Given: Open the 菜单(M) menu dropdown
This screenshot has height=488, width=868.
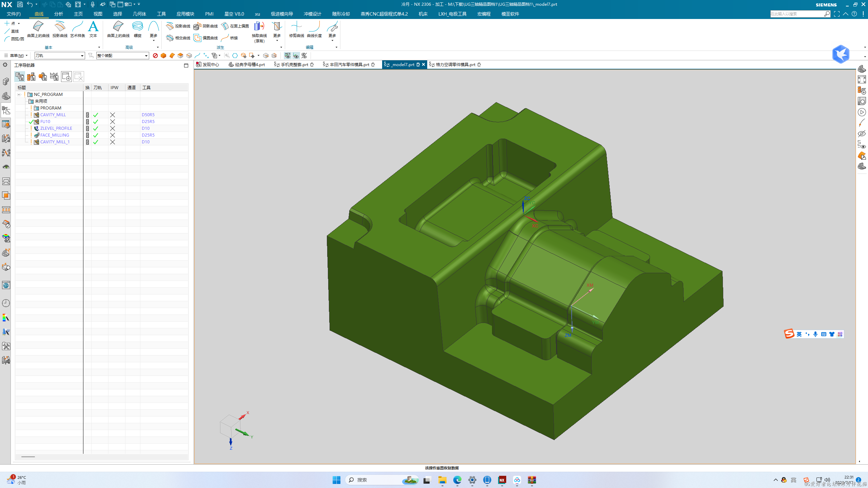Looking at the screenshot, I should coord(16,56).
